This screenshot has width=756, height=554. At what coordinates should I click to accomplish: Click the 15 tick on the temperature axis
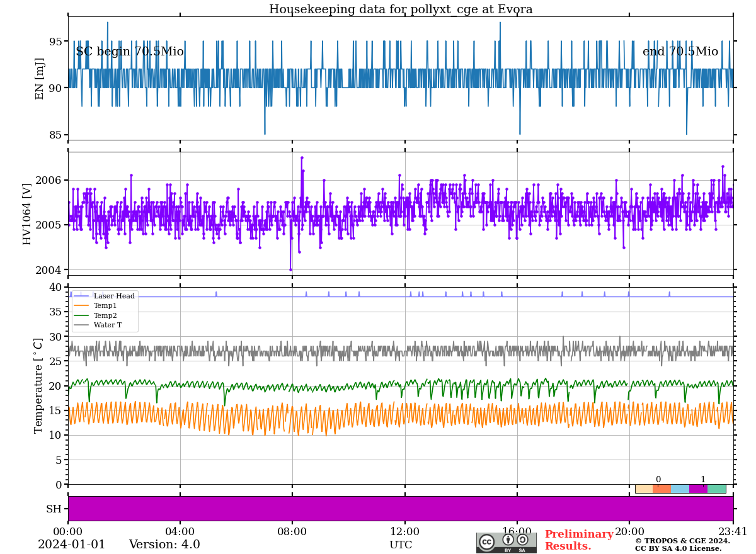[x=55, y=410]
